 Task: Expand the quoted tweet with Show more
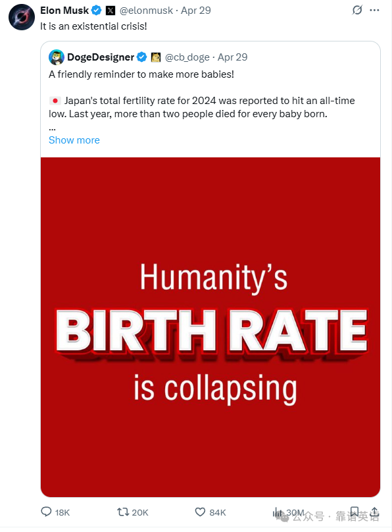pyautogui.click(x=74, y=140)
